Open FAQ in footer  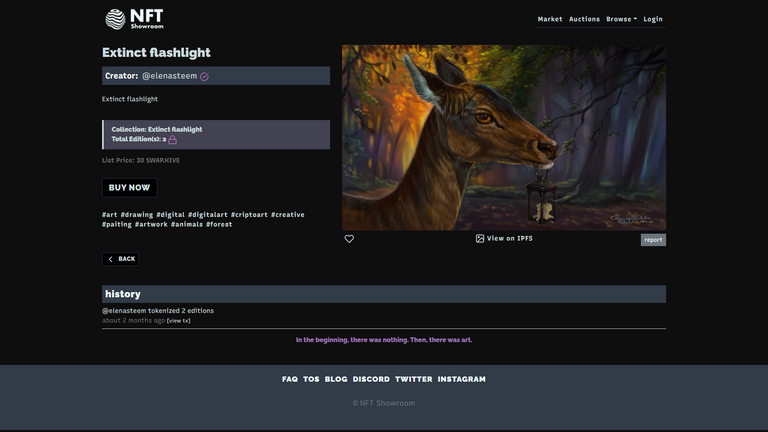(x=289, y=379)
